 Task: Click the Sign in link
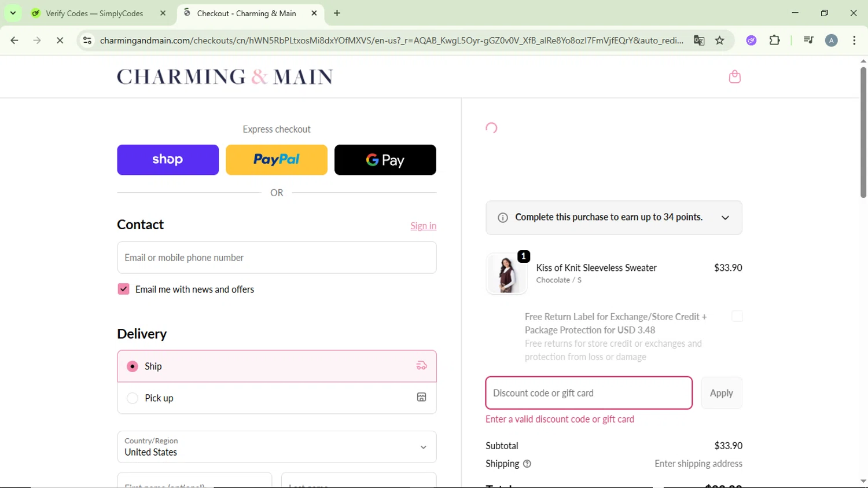(424, 226)
